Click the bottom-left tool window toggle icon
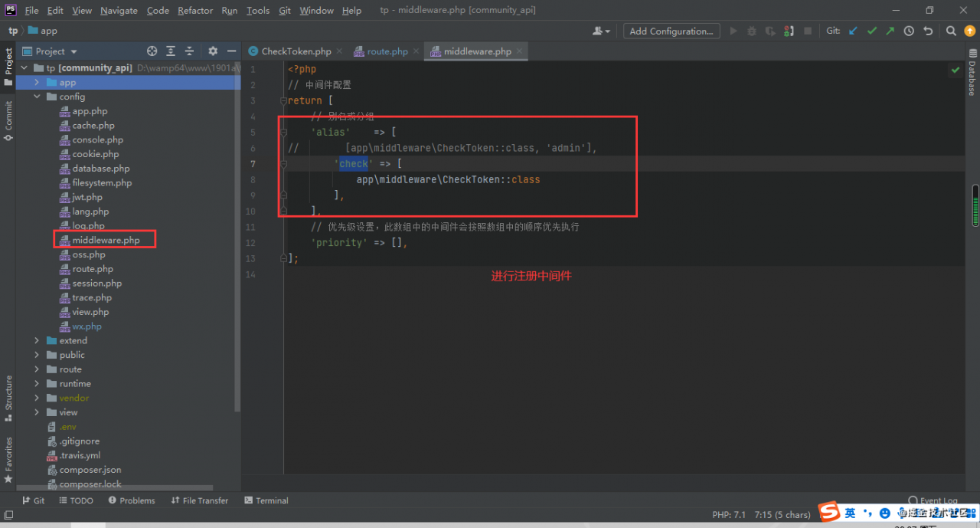Image resolution: width=980 pixels, height=528 pixels. click(8, 515)
